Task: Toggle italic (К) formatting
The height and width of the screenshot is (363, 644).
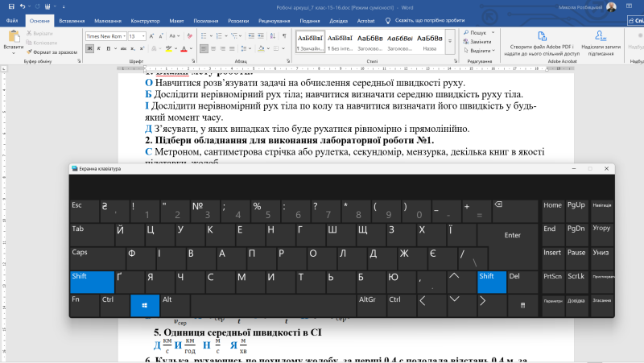Action: pyautogui.click(x=98, y=48)
